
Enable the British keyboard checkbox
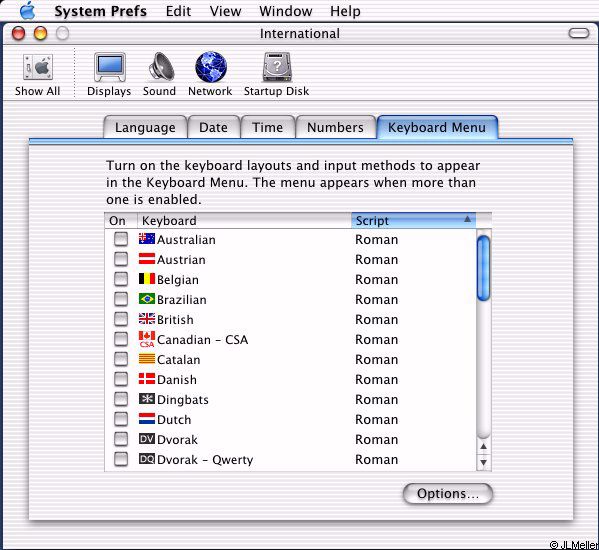pyautogui.click(x=121, y=319)
